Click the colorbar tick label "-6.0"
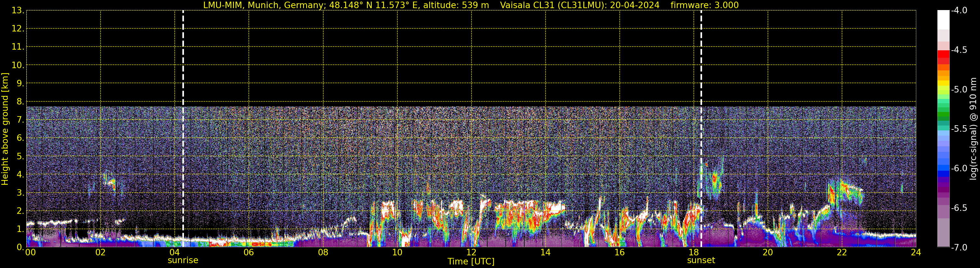 pos(959,168)
